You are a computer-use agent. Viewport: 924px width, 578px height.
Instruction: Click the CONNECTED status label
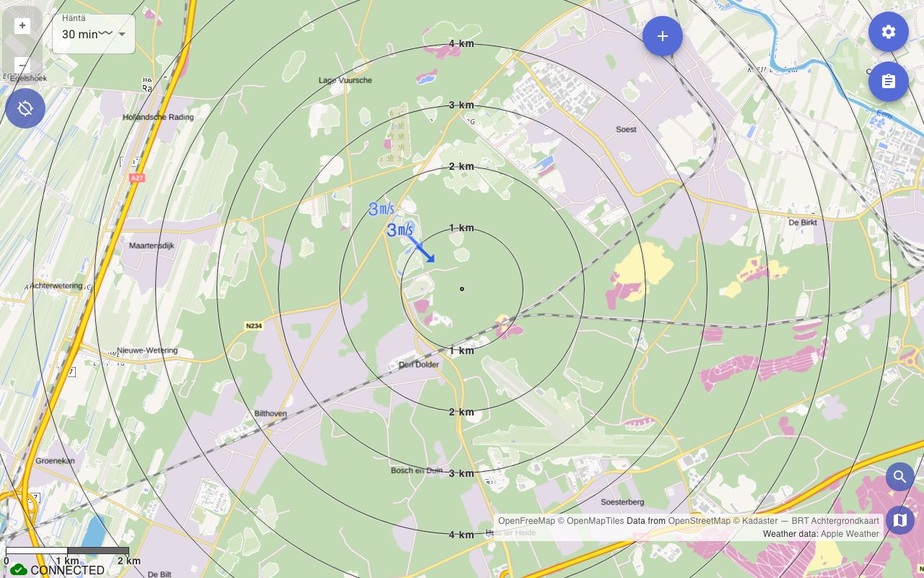pyautogui.click(x=67, y=570)
